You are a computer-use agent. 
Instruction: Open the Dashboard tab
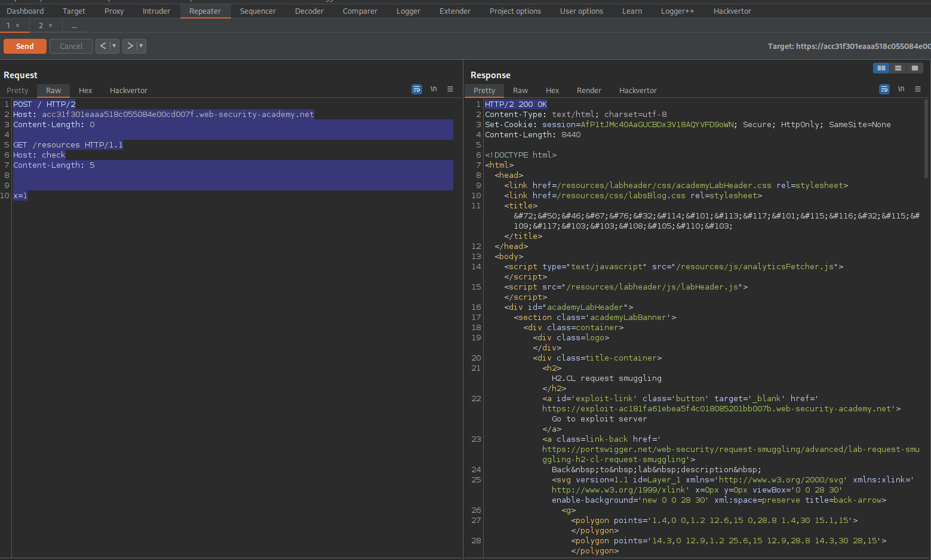(x=25, y=11)
